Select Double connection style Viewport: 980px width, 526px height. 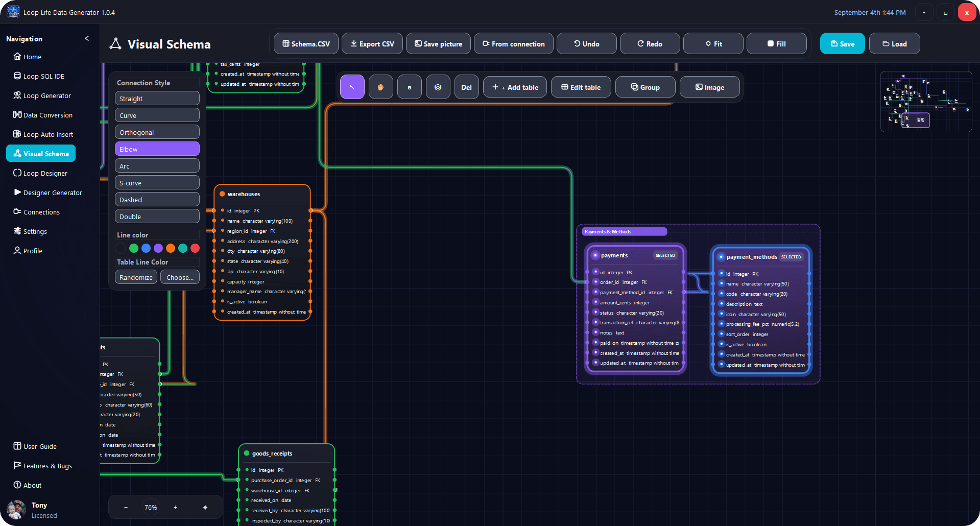[157, 217]
